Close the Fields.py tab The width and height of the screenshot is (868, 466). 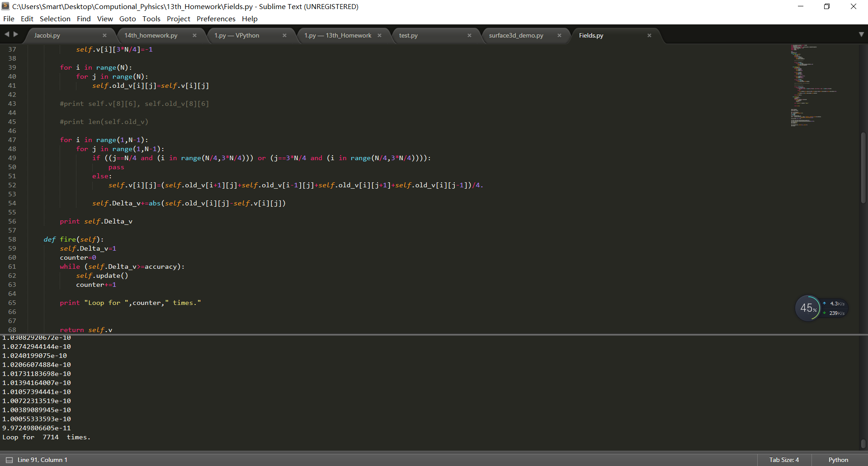click(649, 35)
